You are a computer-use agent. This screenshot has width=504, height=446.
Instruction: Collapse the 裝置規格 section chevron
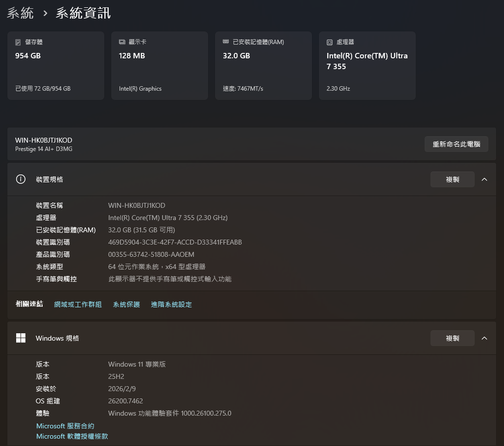(484, 179)
